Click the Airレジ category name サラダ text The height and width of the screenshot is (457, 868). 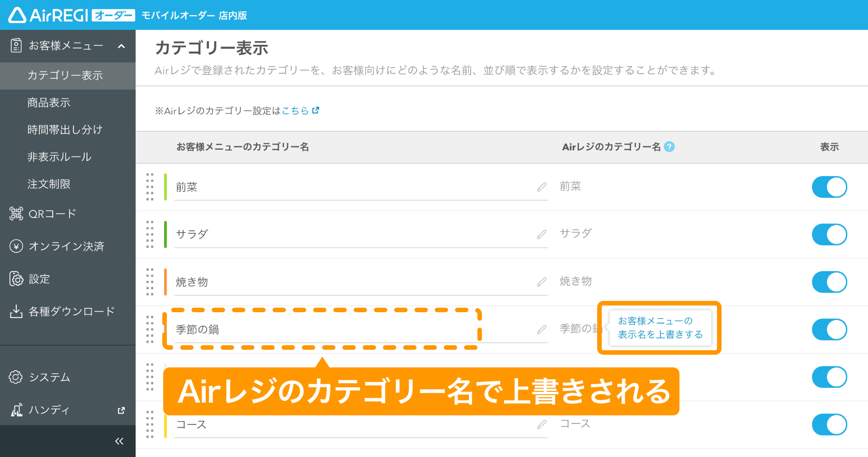tap(576, 233)
